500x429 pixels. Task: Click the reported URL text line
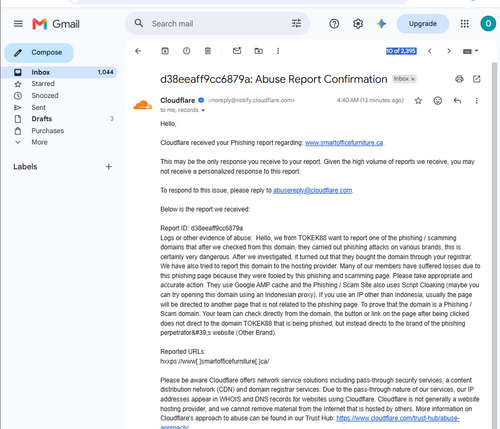pos(215,361)
